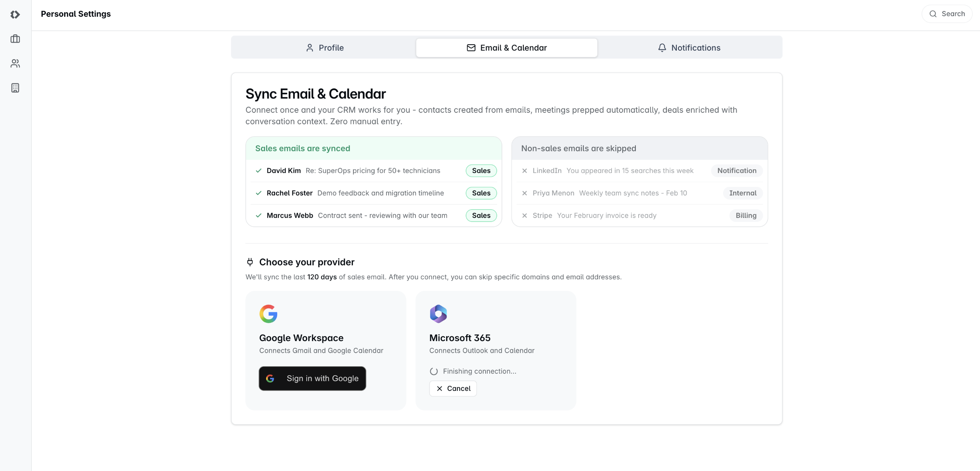Click the X mark beside LinkedIn

coord(525,171)
